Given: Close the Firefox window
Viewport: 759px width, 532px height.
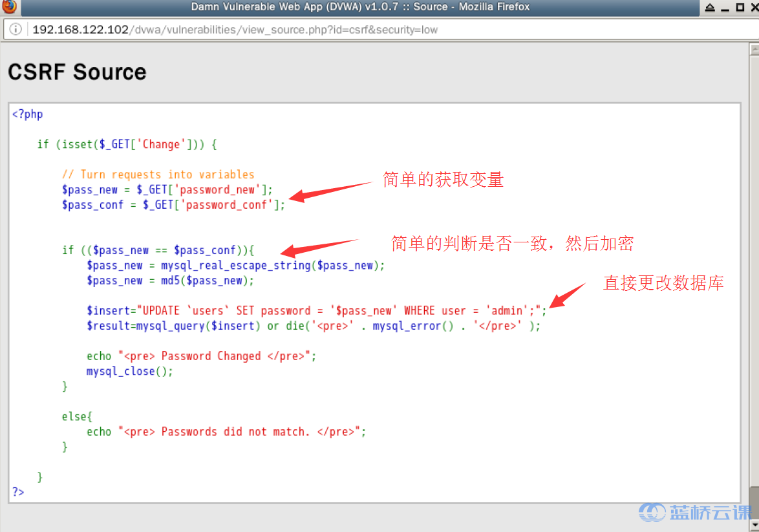Looking at the screenshot, I should pyautogui.click(x=754, y=7).
